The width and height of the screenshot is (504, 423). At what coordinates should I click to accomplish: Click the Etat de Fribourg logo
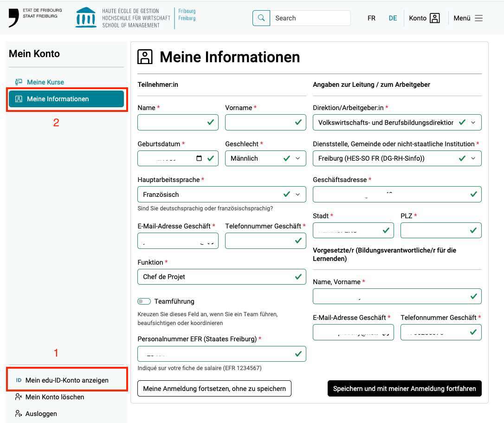point(14,18)
